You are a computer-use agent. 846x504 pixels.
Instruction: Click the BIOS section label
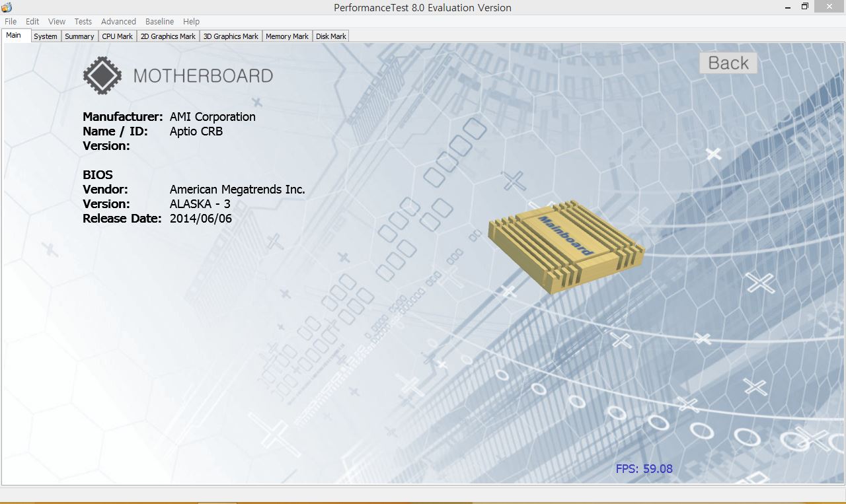coord(98,175)
